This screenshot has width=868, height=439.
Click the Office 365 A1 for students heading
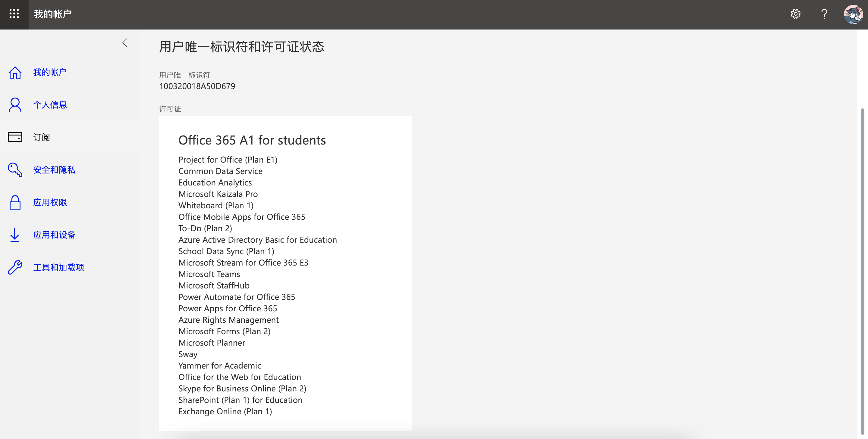coord(252,140)
